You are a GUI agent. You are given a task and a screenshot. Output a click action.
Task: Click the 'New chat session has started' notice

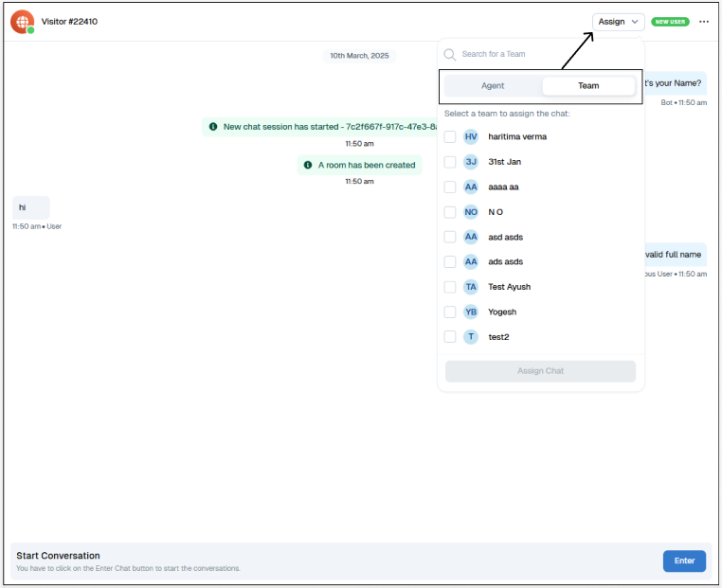coord(320,127)
